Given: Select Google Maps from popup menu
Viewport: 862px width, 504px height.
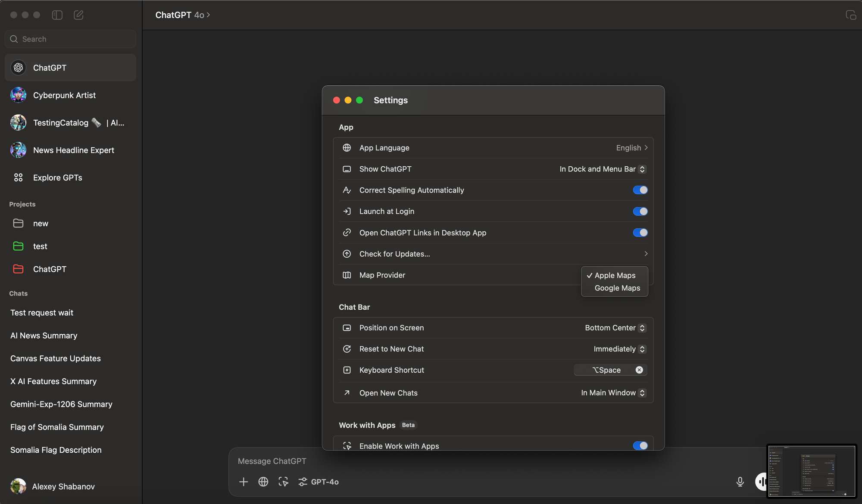Looking at the screenshot, I should tap(617, 288).
